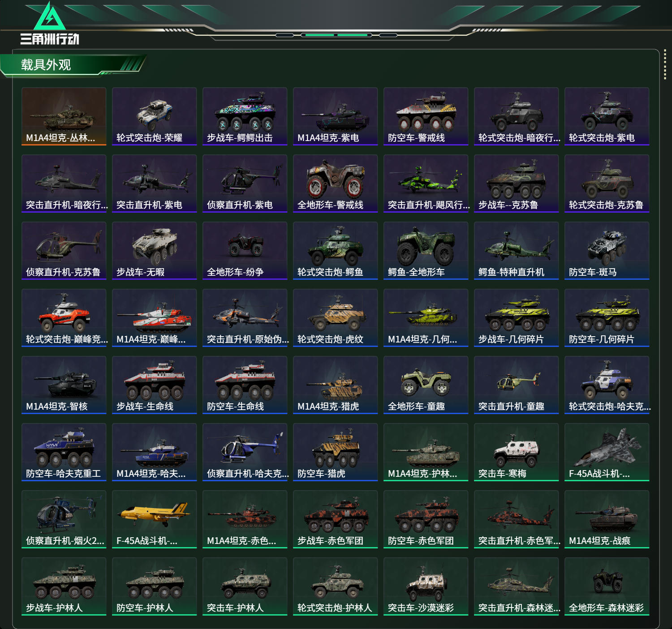Select the M1A4坦克-丛林 skin thumbnail
This screenshot has height=629, width=672.
click(64, 116)
